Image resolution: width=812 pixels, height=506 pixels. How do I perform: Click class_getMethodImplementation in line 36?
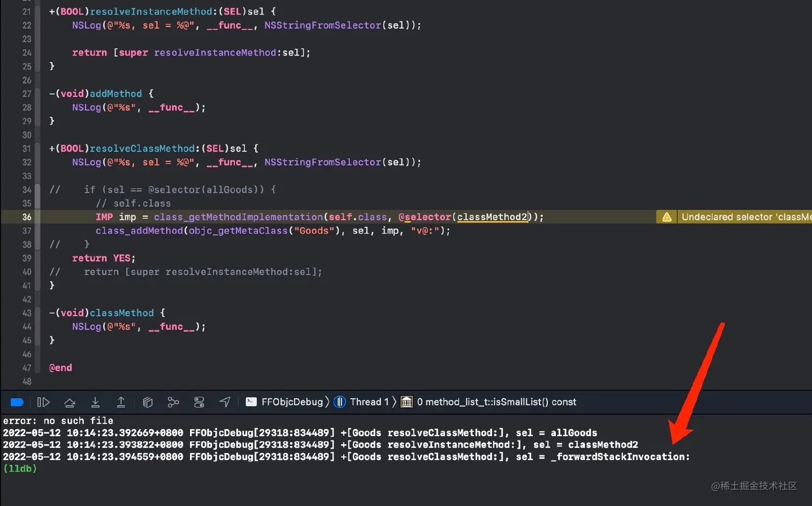pyautogui.click(x=238, y=217)
